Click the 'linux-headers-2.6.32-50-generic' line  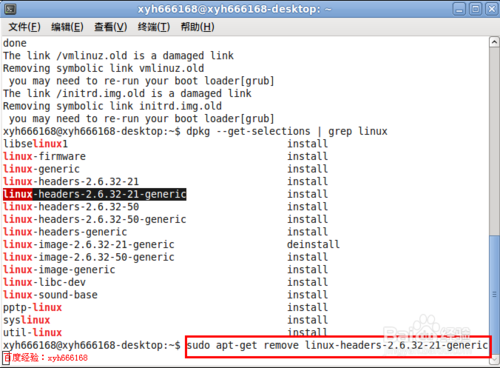point(95,219)
